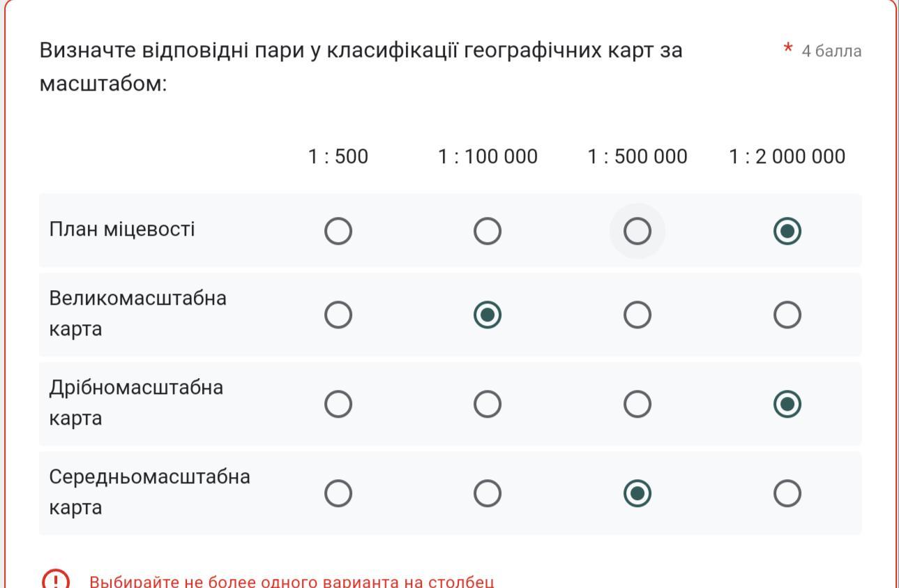Click the 1 : 500 column header

pyautogui.click(x=338, y=157)
